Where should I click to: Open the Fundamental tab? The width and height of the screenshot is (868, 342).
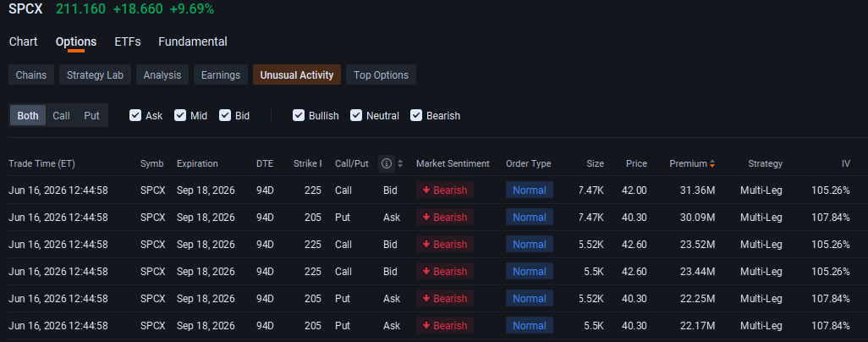pos(193,41)
